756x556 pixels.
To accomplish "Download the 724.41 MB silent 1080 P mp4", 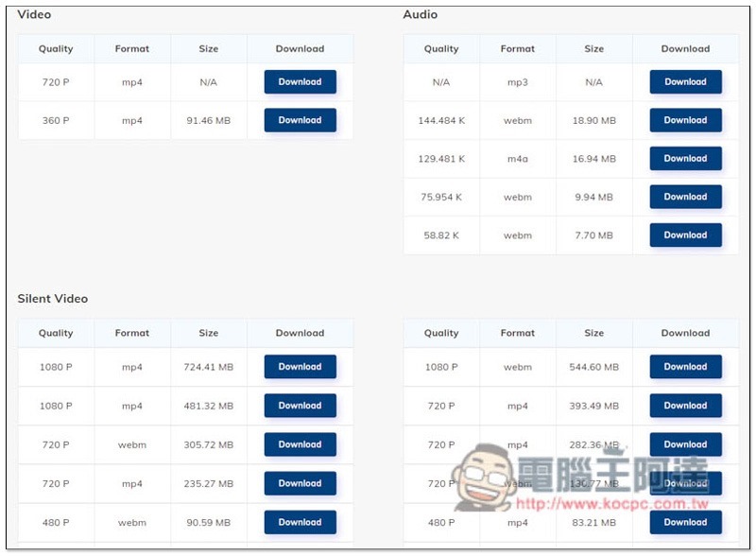I will tap(300, 367).
